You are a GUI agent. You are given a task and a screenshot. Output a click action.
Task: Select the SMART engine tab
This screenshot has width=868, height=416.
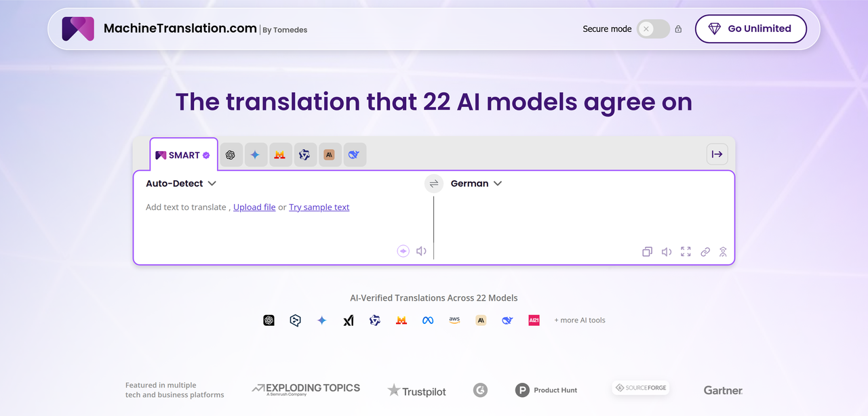coord(183,155)
